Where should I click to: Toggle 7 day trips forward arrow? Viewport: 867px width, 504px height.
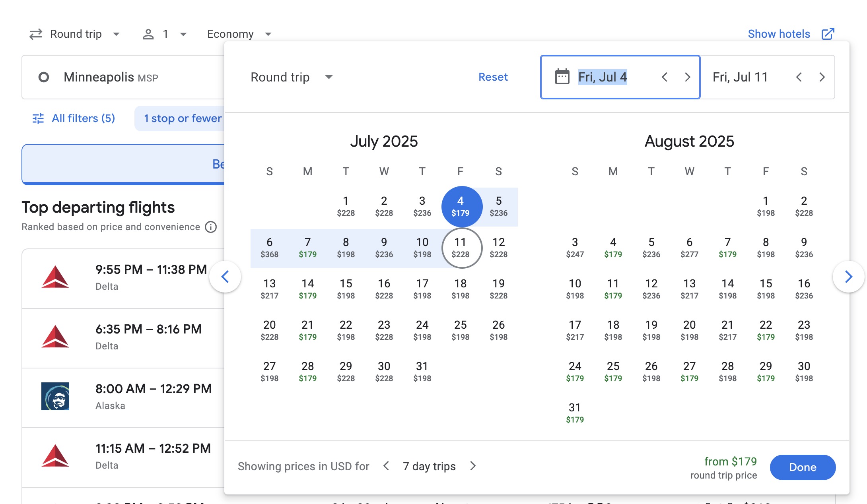473,465
